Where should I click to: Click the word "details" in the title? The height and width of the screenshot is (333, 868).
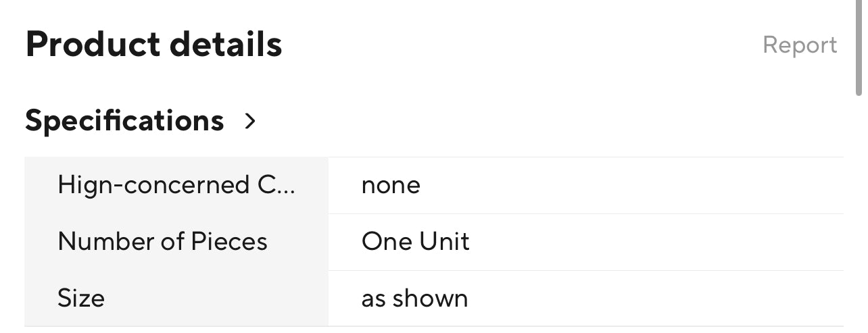[226, 45]
